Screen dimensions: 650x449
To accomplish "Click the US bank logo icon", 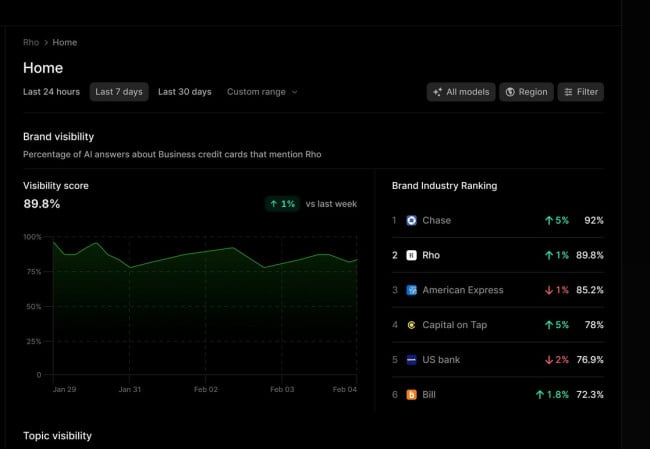I will click(x=411, y=360).
